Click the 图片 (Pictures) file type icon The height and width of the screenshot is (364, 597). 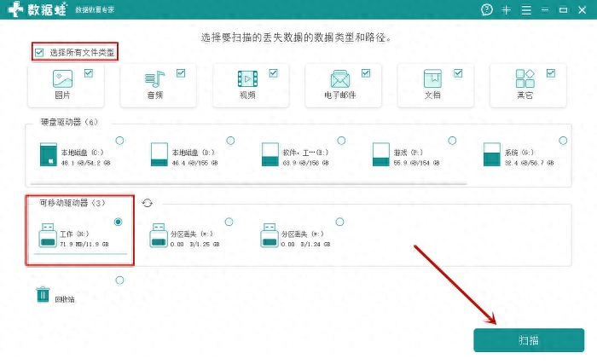click(x=62, y=79)
